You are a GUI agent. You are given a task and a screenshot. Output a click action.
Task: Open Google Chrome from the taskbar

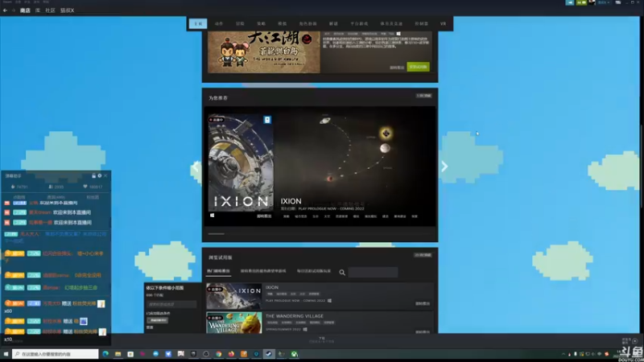[x=218, y=354]
